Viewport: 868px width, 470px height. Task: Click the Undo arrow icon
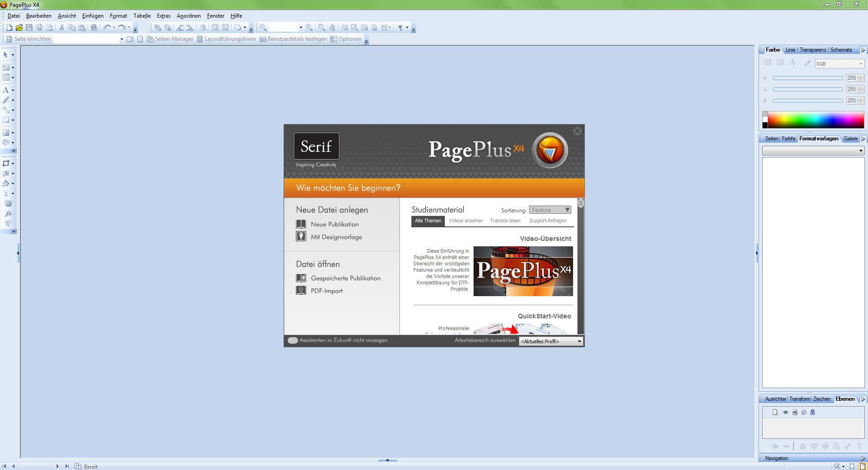(x=107, y=28)
